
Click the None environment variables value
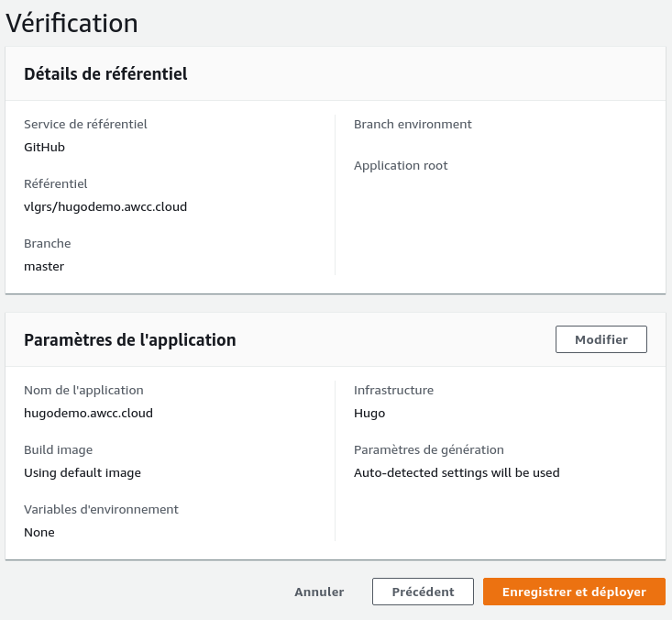coord(39,532)
